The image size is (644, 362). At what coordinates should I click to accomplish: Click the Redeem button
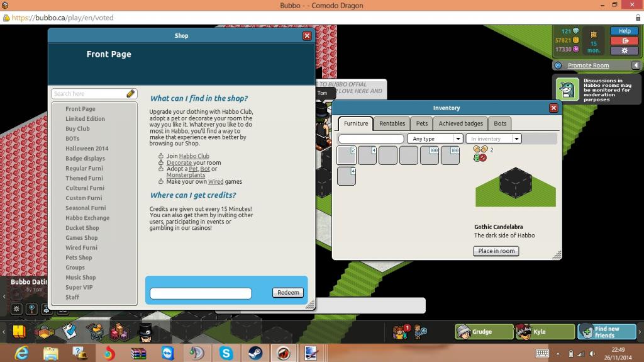tap(288, 293)
